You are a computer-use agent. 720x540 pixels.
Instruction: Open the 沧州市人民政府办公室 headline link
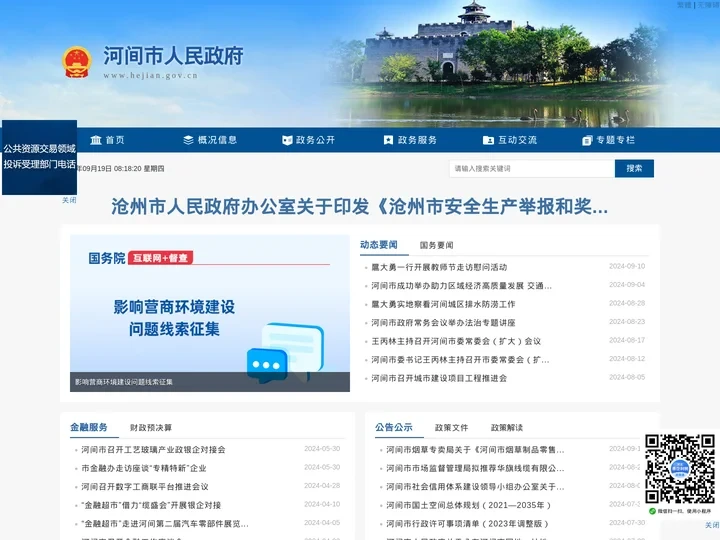point(360,207)
